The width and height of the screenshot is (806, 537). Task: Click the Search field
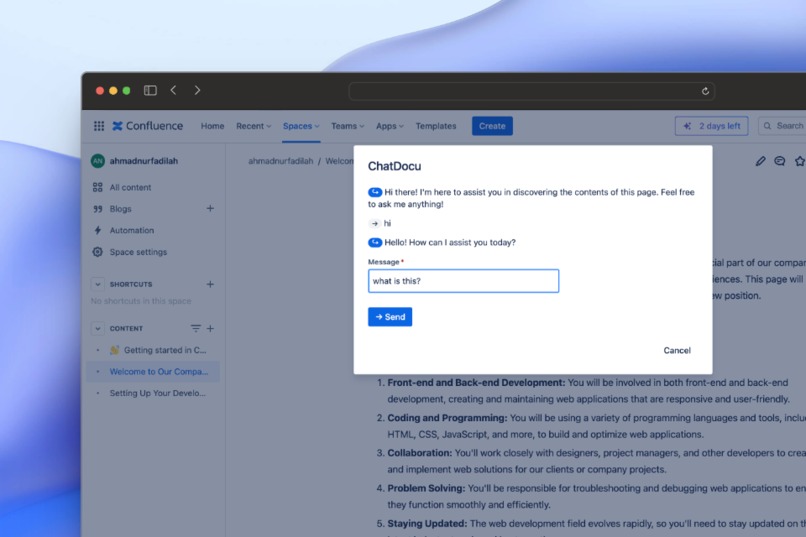click(784, 126)
